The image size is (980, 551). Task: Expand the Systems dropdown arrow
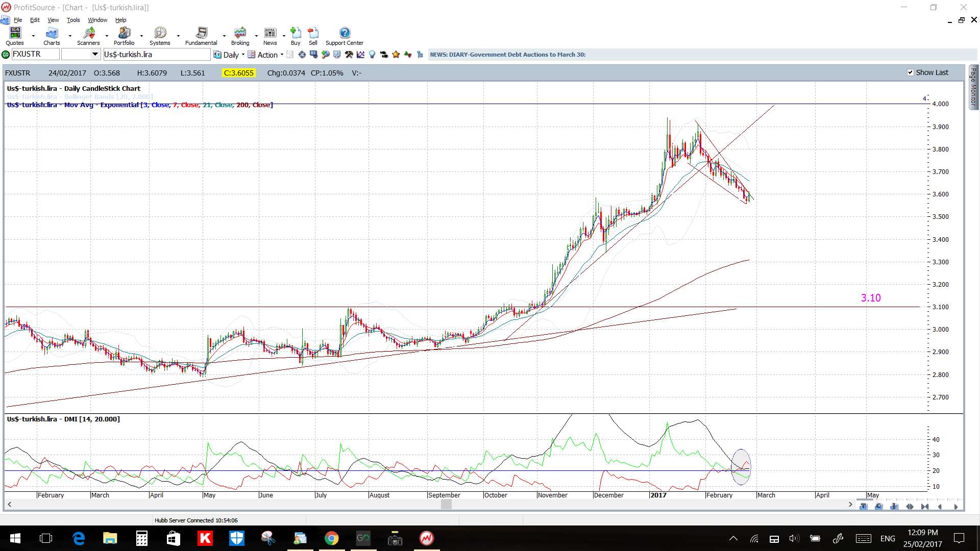pos(178,36)
